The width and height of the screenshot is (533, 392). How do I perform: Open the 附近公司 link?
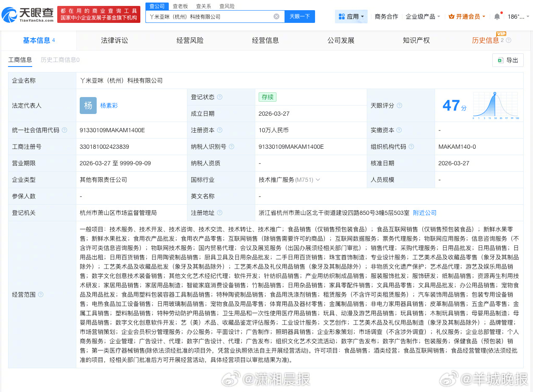click(x=424, y=213)
